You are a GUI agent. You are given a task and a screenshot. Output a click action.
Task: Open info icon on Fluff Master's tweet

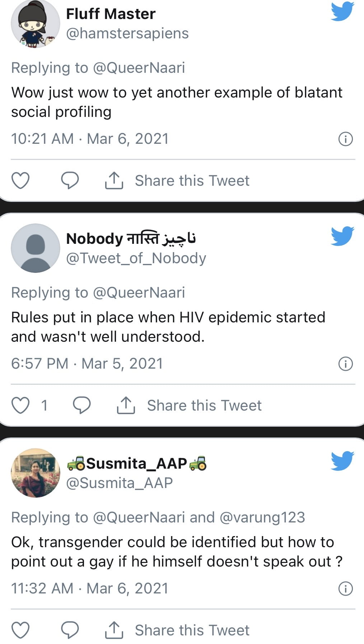345,139
